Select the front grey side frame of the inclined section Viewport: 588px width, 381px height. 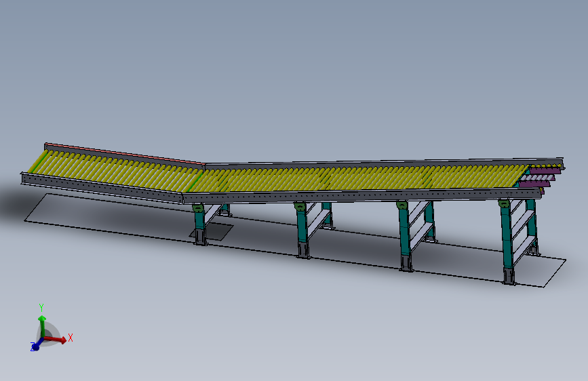pos(102,188)
